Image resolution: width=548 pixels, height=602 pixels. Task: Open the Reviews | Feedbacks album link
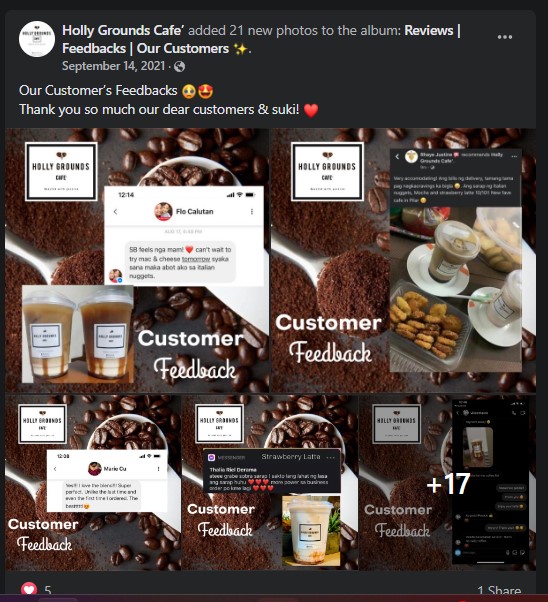point(261,40)
